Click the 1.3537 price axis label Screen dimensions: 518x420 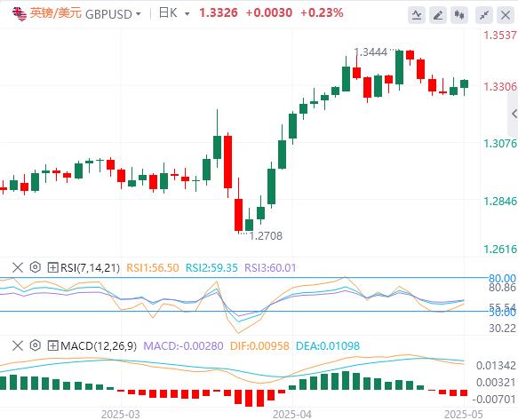500,36
